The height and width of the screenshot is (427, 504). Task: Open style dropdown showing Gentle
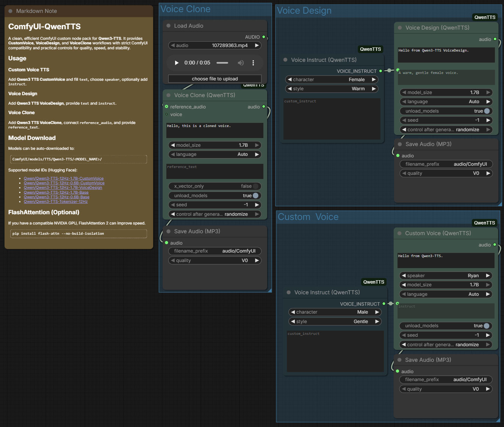pos(335,322)
